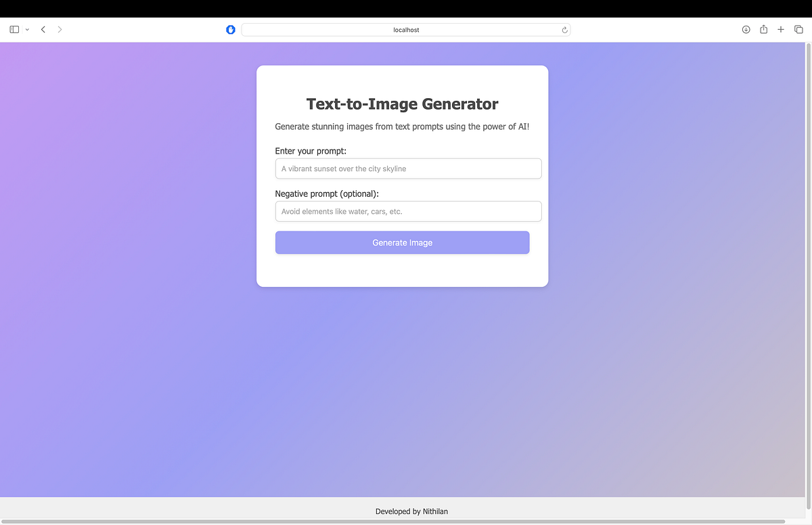The height and width of the screenshot is (525, 812).
Task: Click the localhost address bar
Action: coord(406,30)
